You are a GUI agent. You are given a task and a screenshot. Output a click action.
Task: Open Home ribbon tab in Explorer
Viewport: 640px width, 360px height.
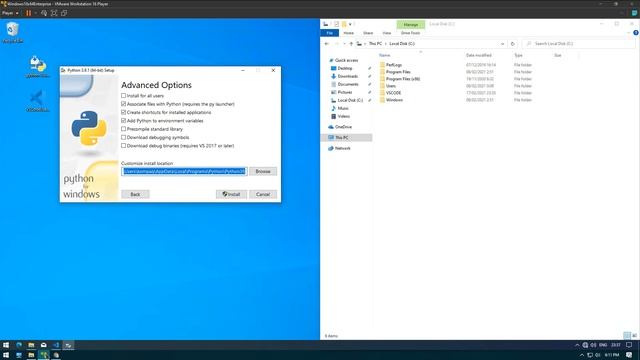[x=349, y=33]
